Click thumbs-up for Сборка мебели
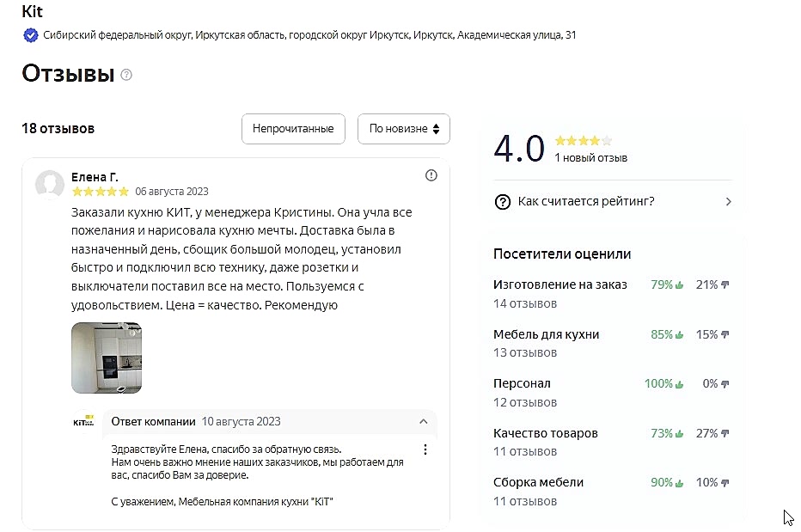Viewport: 801px width, 532px height. click(679, 483)
